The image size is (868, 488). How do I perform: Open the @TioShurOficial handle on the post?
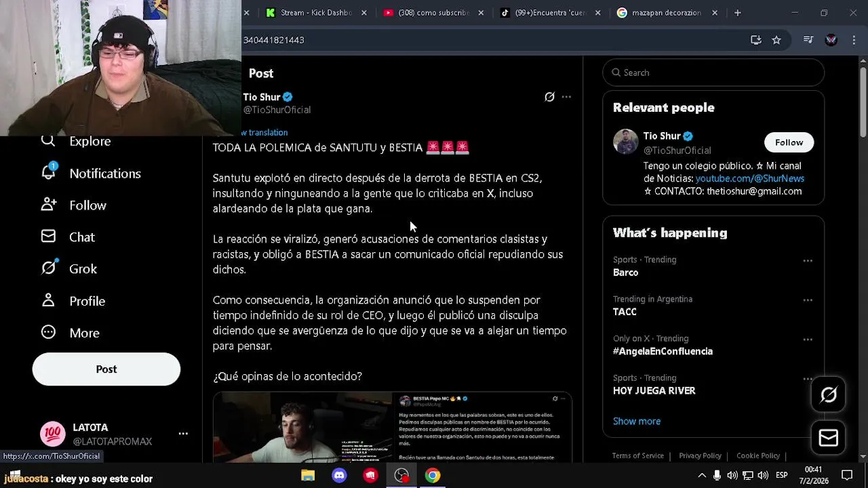point(277,110)
